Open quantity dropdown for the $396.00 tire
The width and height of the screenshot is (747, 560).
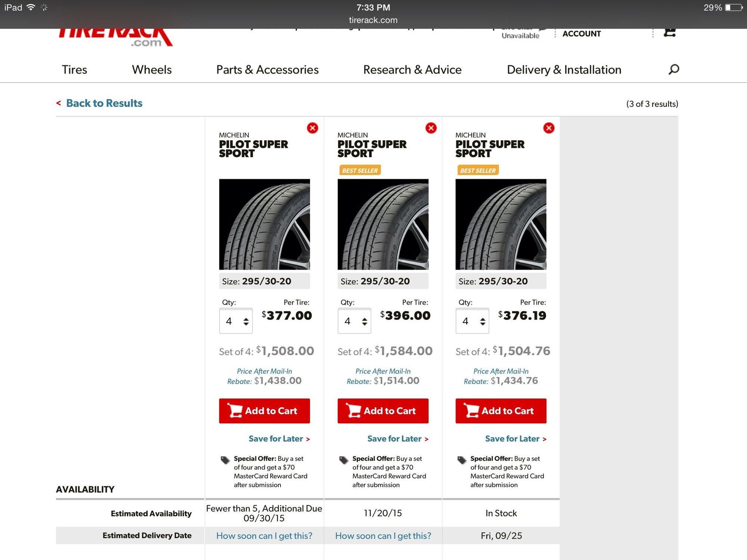point(354,321)
